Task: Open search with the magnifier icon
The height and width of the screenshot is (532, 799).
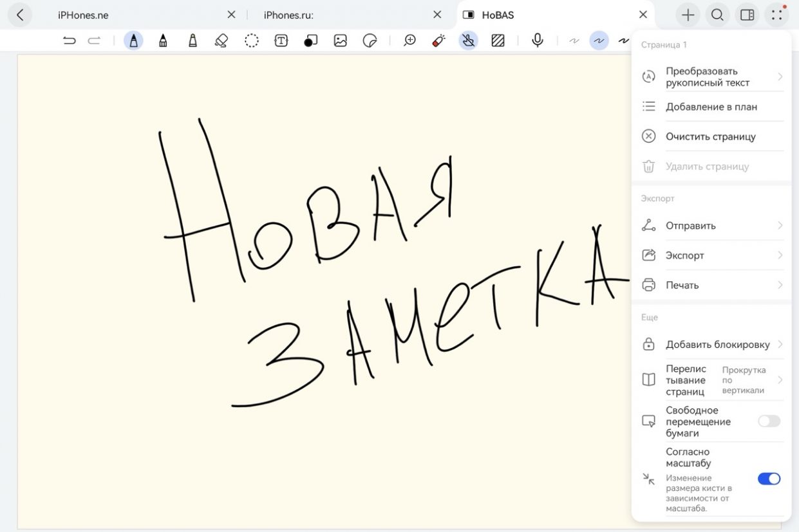Action: (x=717, y=15)
